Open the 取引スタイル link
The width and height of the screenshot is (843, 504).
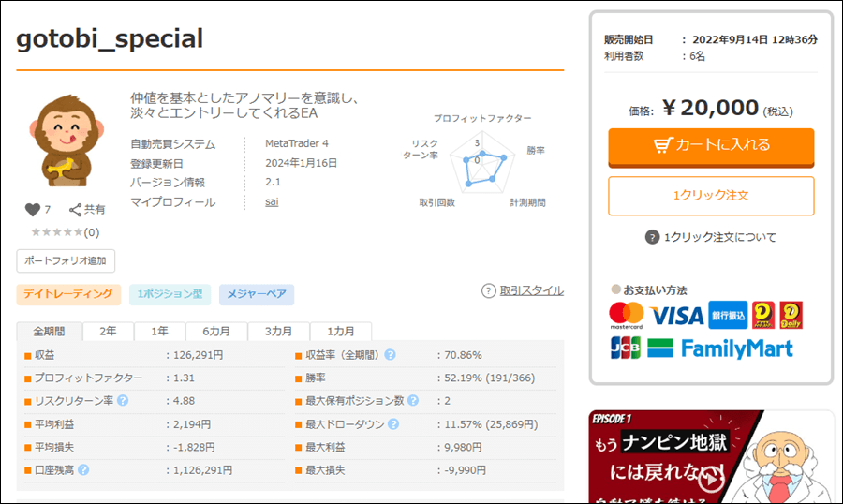click(x=532, y=290)
